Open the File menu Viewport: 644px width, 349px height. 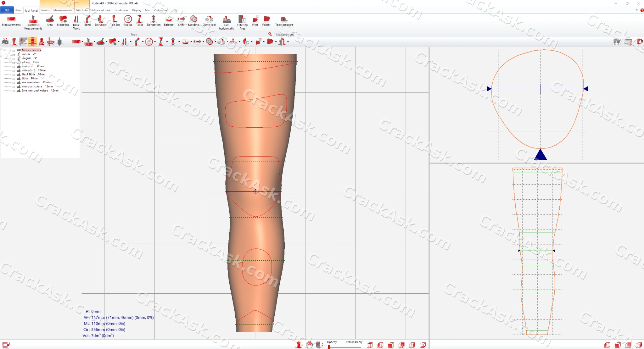point(7,10)
